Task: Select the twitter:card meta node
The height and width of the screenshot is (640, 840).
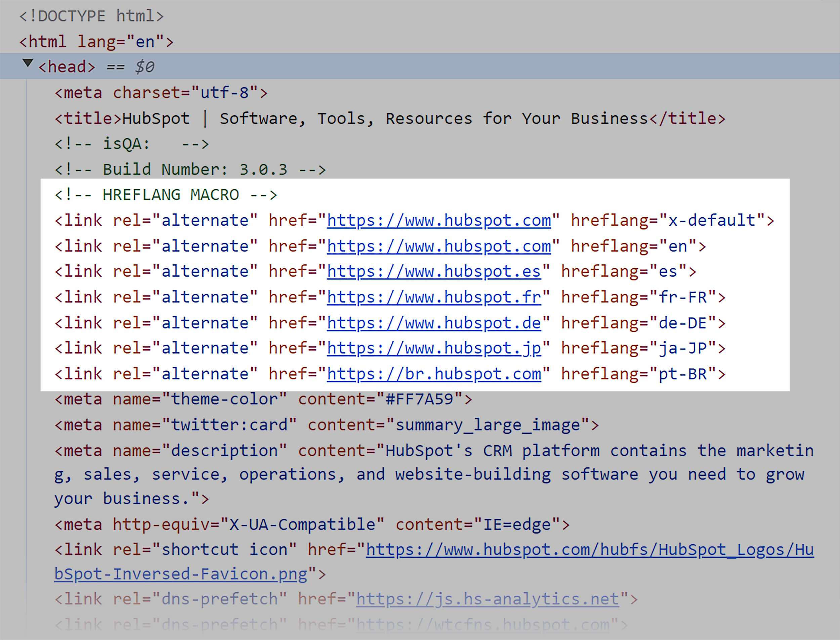Action: [x=327, y=425]
